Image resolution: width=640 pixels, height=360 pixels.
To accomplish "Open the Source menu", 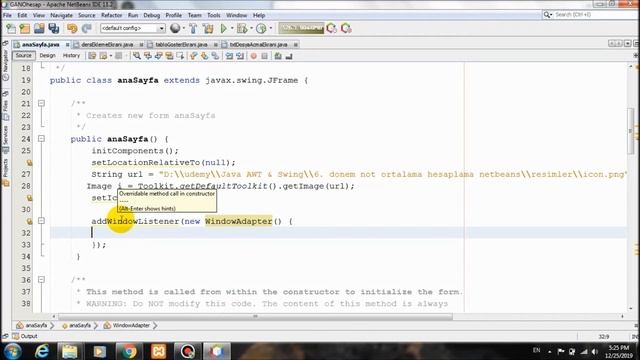I will tap(87, 15).
